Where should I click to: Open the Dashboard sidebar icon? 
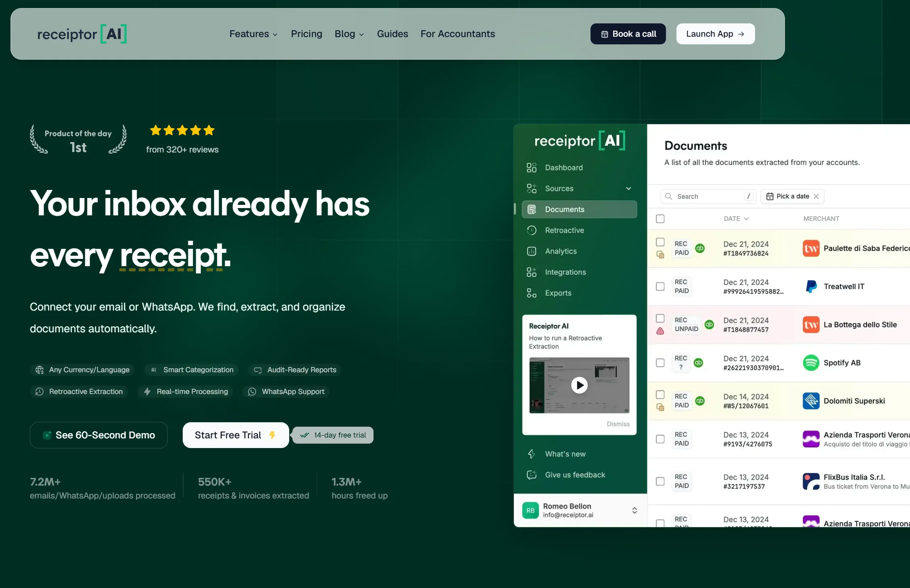(532, 168)
